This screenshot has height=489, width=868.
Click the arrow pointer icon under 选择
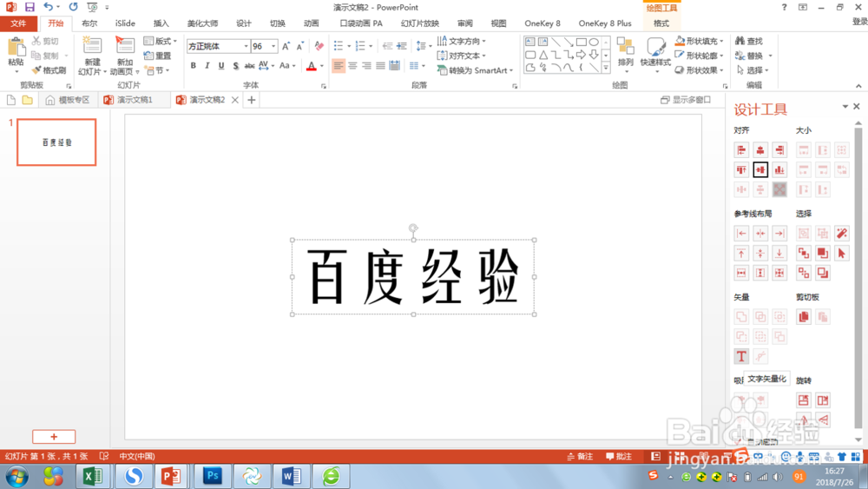click(x=841, y=253)
